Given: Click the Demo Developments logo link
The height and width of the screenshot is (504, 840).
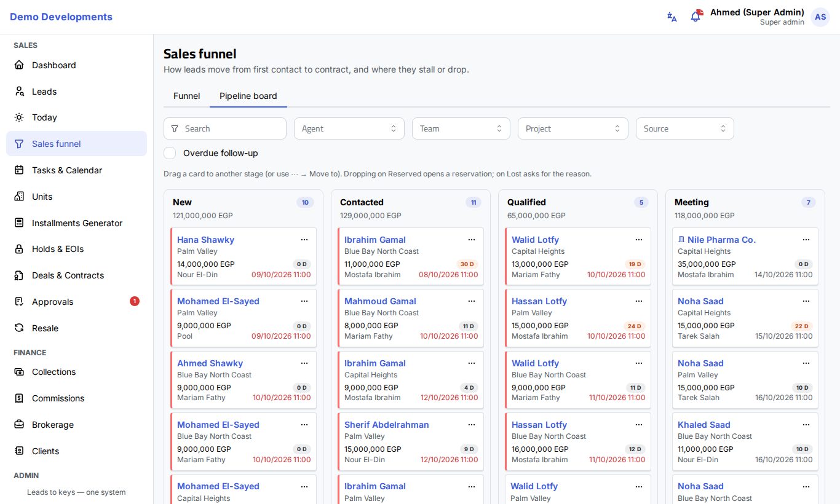Looking at the screenshot, I should coord(61,17).
